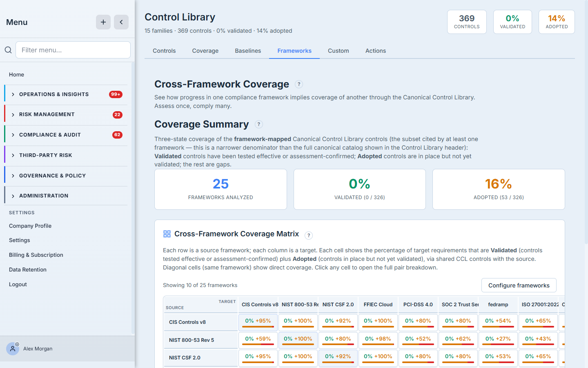Viewport: 588px width, 368px height.
Task: Click the CIS Controls v8 source row label
Action: 201,322
